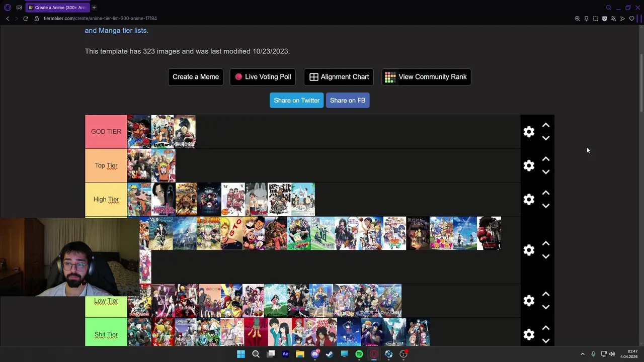Share on FB

click(x=348, y=100)
